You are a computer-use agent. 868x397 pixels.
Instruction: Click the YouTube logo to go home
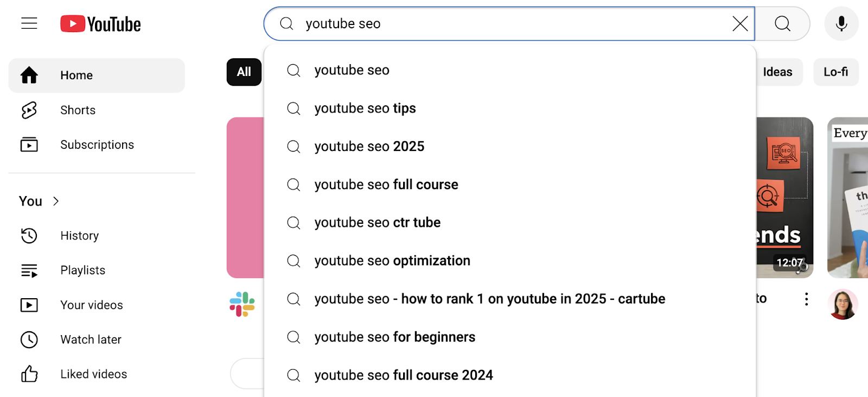click(x=100, y=23)
